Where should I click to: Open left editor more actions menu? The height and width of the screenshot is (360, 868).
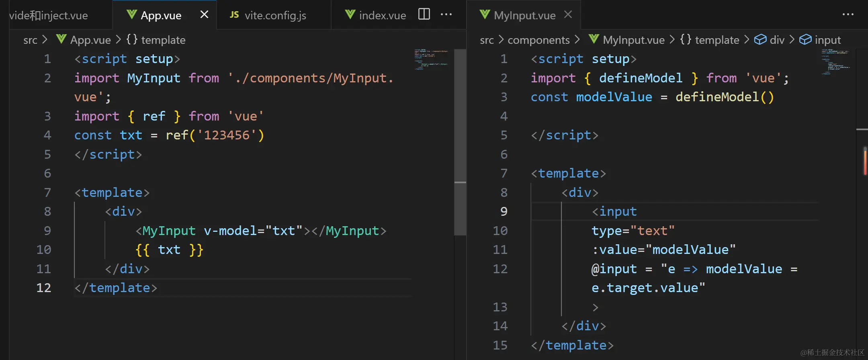coord(446,14)
